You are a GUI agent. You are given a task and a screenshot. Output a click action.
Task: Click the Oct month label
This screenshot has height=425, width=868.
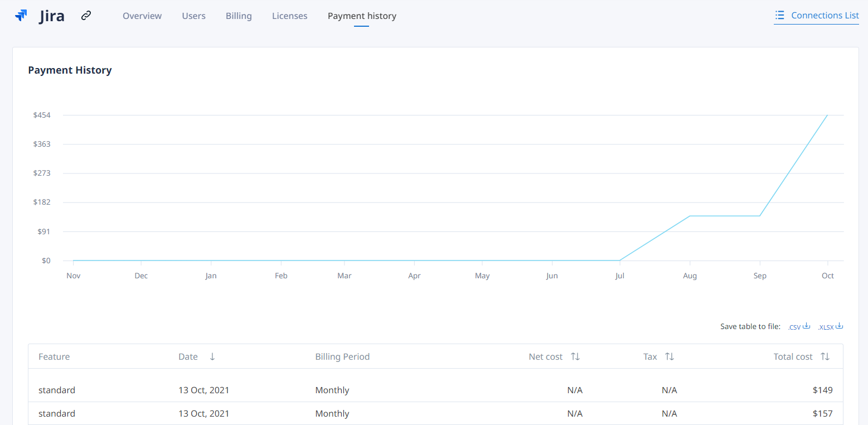point(828,276)
